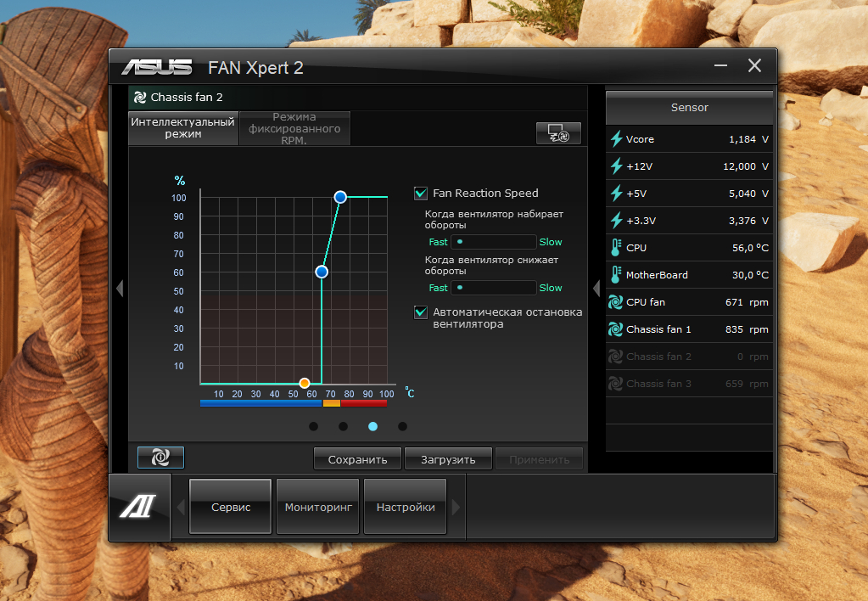Click the ASUS logo in title bar
This screenshot has width=868, height=601.
pyautogui.click(x=157, y=67)
